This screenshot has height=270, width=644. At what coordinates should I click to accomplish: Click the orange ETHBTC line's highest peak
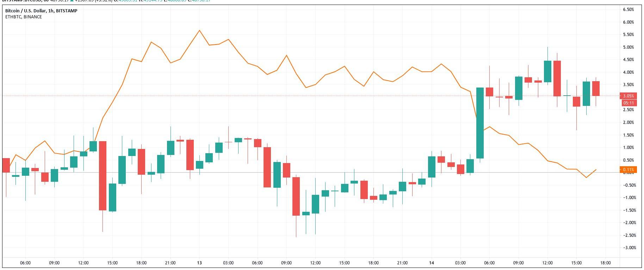199,30
